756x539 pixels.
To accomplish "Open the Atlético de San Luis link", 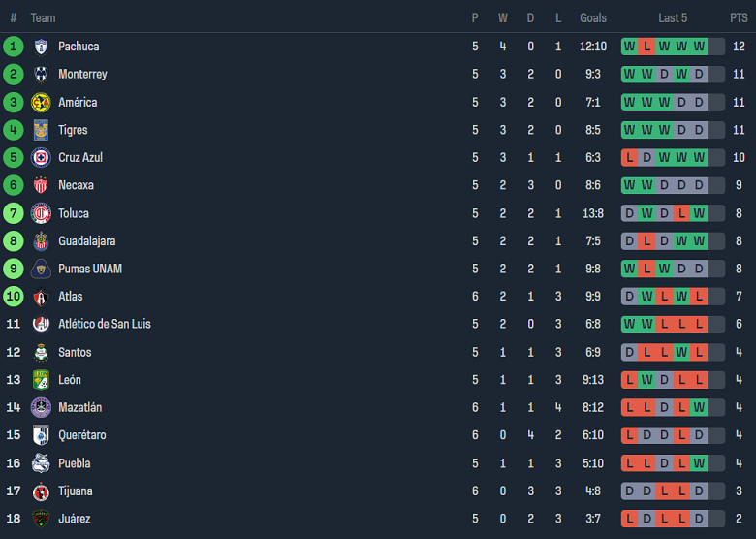I will [x=104, y=324].
